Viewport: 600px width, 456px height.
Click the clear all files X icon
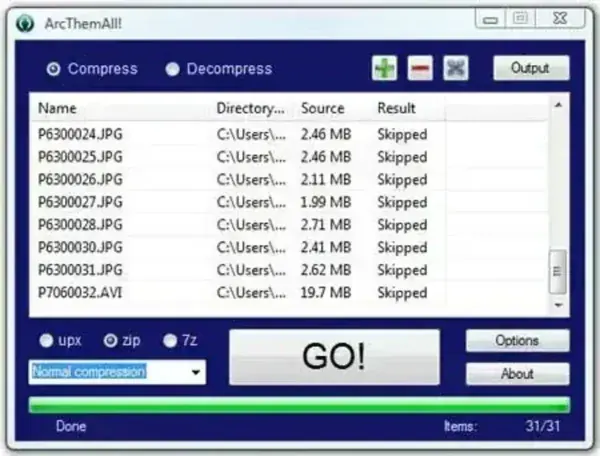(456, 68)
